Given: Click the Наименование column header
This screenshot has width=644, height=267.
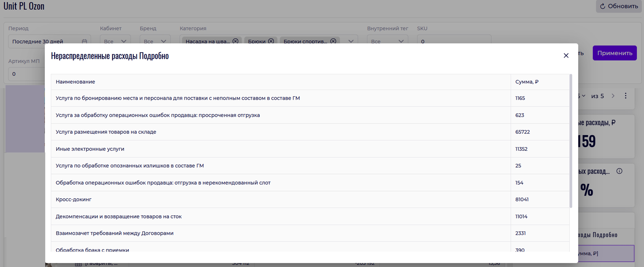Looking at the screenshot, I should 75,82.
